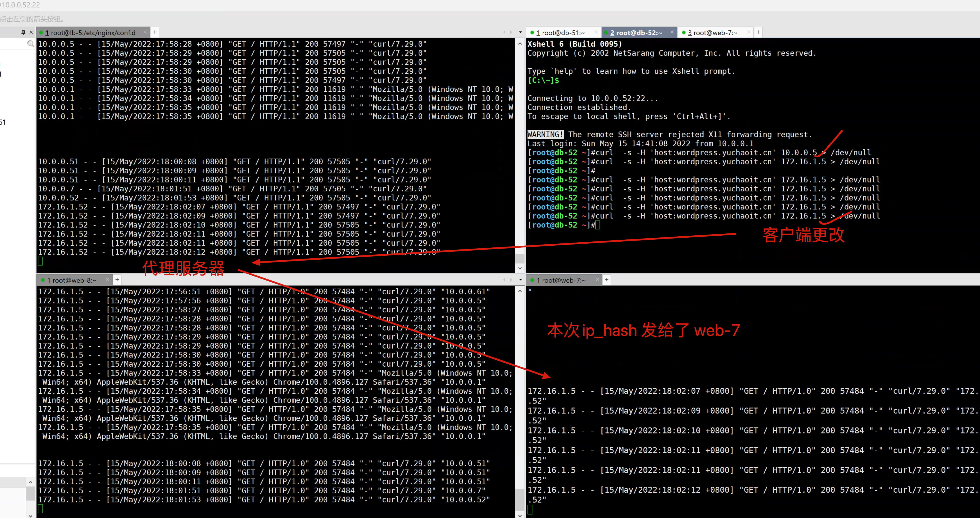Image resolution: width=980 pixels, height=518 pixels.
Task: Add new tab next to lb-5 tab
Action: tap(155, 32)
